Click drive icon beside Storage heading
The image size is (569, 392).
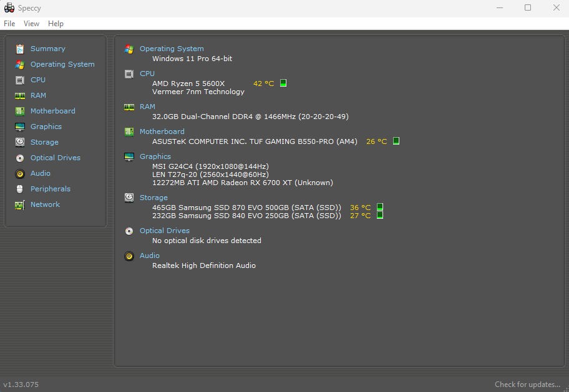129,198
